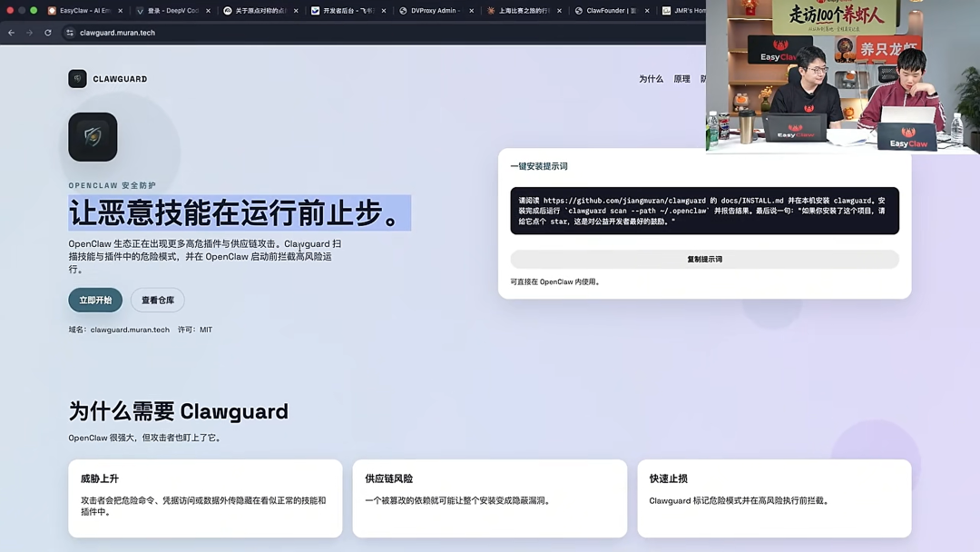Click the 可直接在 OpenClaw 内使用 note
Screen dimensions: 980x552
point(555,282)
